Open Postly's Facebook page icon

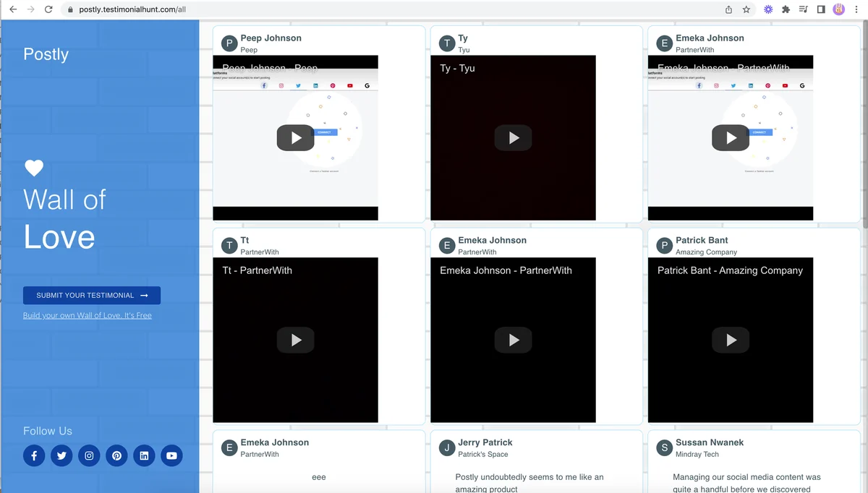pyautogui.click(x=34, y=455)
